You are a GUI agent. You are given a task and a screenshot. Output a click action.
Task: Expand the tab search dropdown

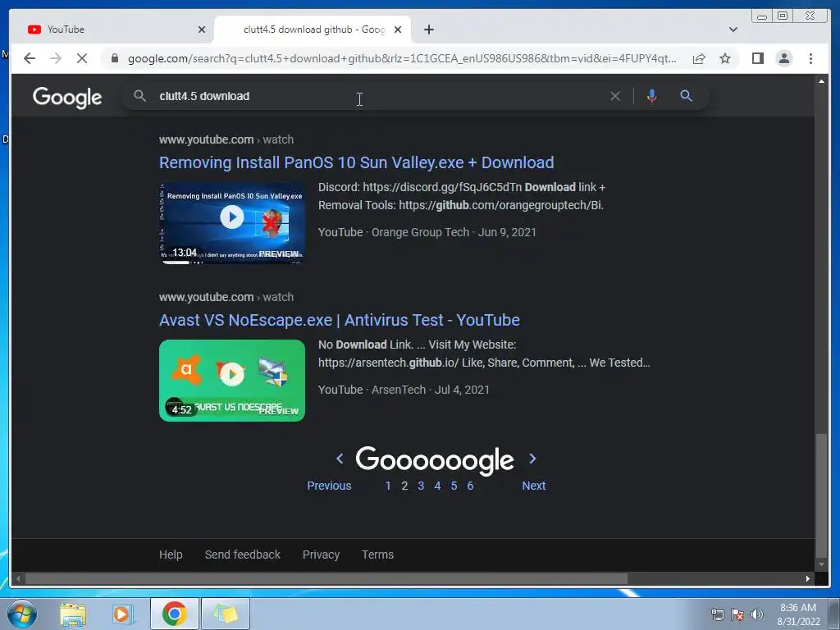coord(733,30)
